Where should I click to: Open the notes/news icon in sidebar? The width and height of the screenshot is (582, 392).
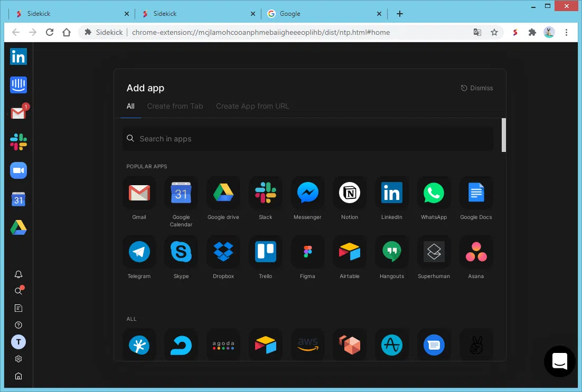pyautogui.click(x=18, y=308)
